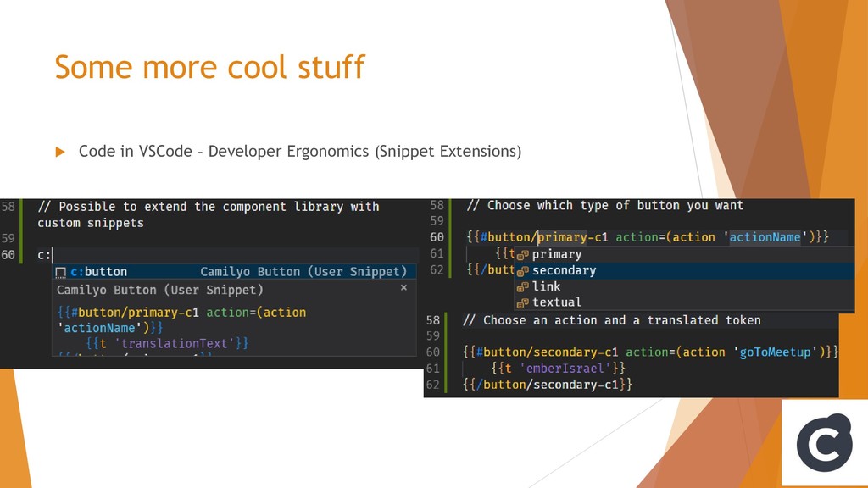Click primary-c1 in line 60 of the top editor
Viewport: 868px width, 488px height.
(x=572, y=237)
